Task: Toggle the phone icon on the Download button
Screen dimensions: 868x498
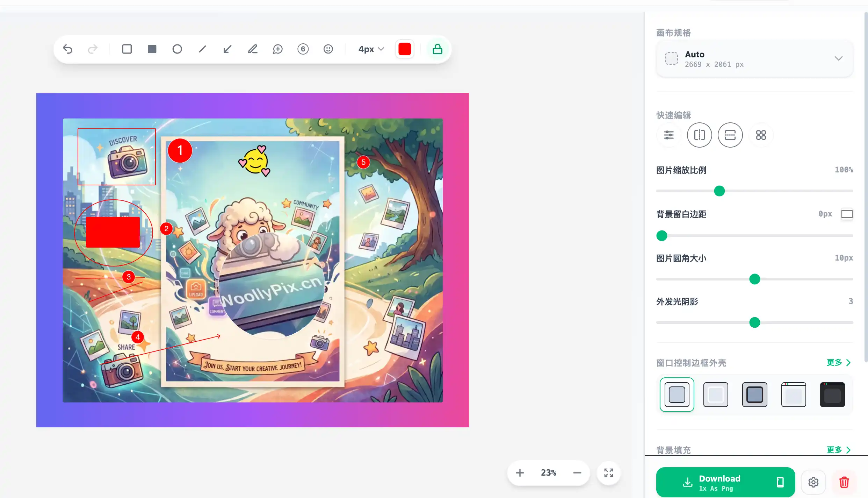Action: [x=780, y=482]
